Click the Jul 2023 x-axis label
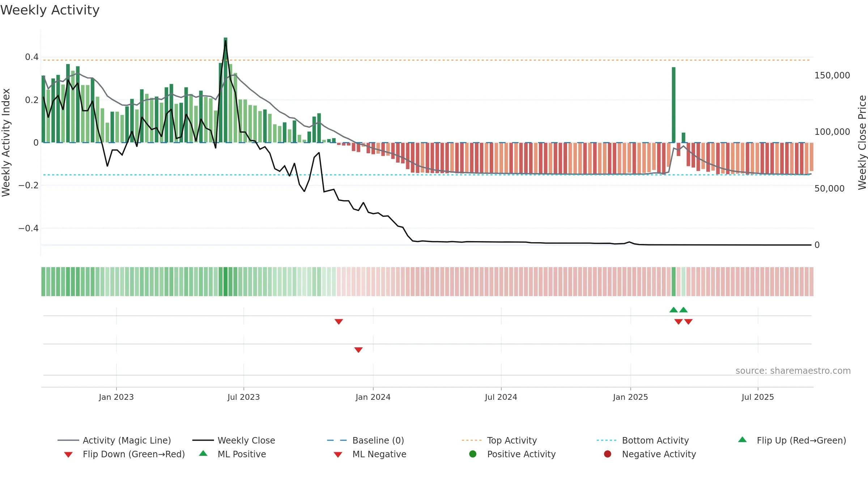 (x=243, y=397)
